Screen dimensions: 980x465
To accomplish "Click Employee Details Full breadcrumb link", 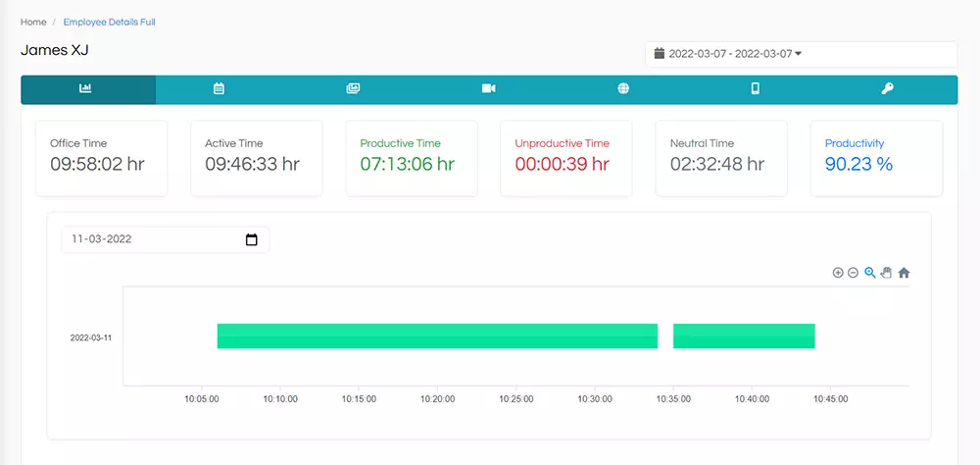I will pos(110,22).
